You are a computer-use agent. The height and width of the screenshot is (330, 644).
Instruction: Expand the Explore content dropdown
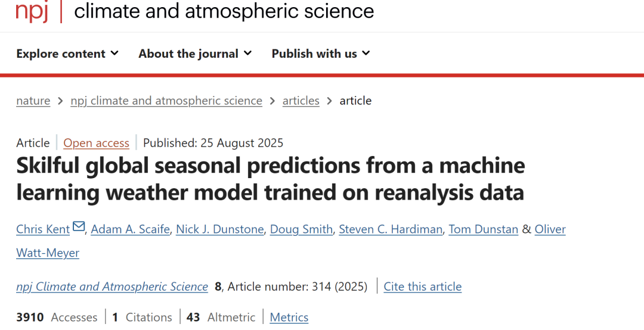click(x=67, y=54)
